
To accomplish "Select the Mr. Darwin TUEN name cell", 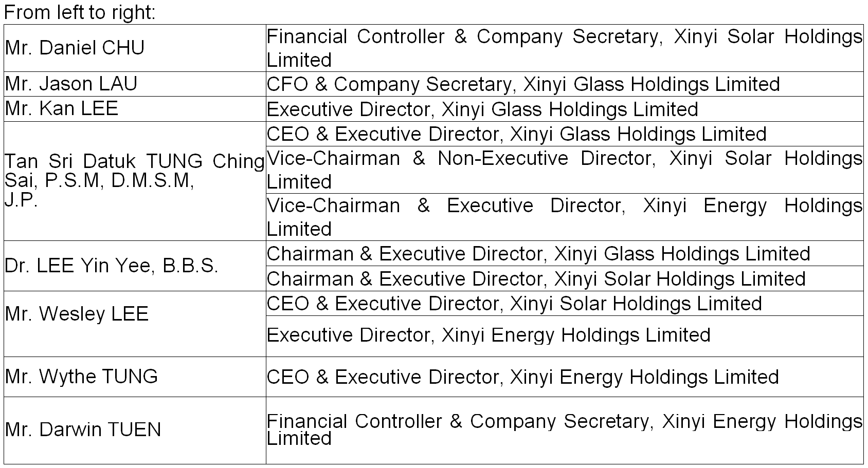I will (x=83, y=429).
